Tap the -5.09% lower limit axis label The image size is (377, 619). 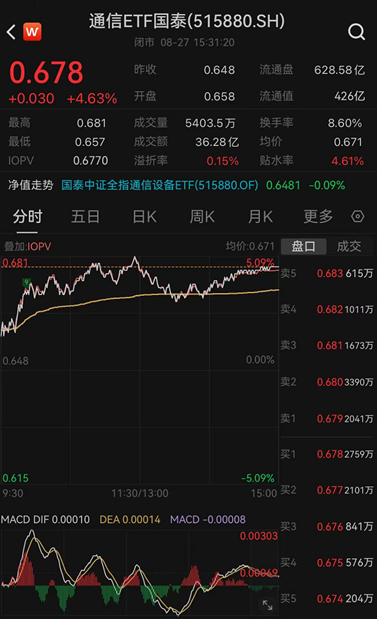(x=258, y=478)
